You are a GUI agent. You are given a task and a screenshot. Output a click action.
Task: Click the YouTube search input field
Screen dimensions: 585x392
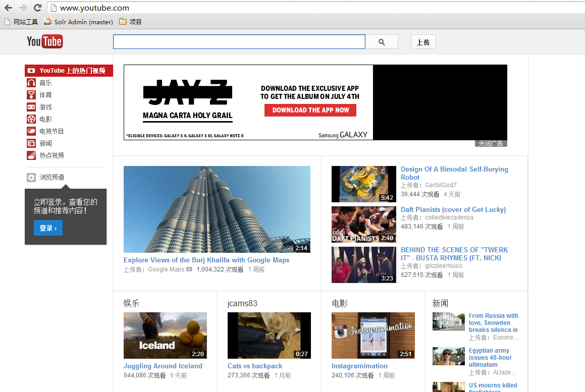(239, 42)
